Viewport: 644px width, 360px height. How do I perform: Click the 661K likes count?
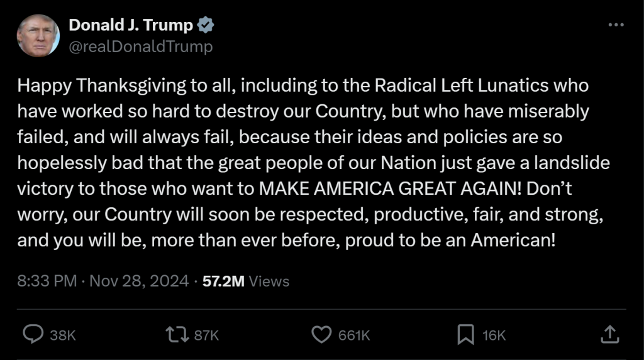(x=354, y=335)
